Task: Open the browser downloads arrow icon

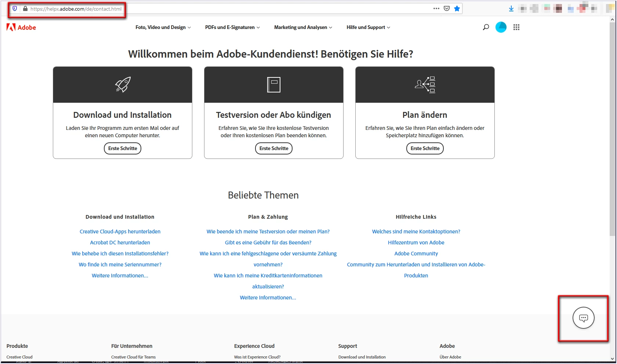Action: (x=511, y=8)
